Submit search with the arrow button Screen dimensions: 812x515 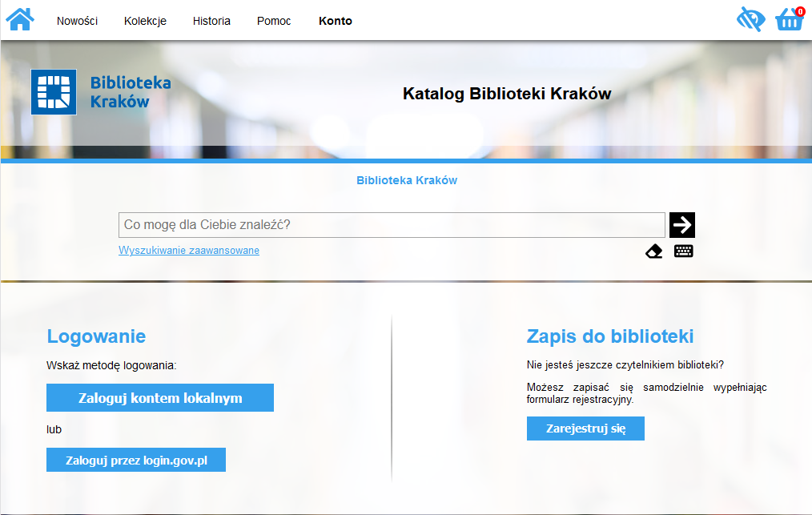tap(682, 225)
